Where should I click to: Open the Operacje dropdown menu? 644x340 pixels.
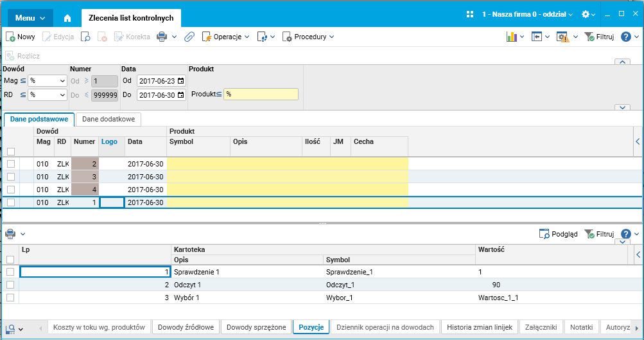(226, 37)
